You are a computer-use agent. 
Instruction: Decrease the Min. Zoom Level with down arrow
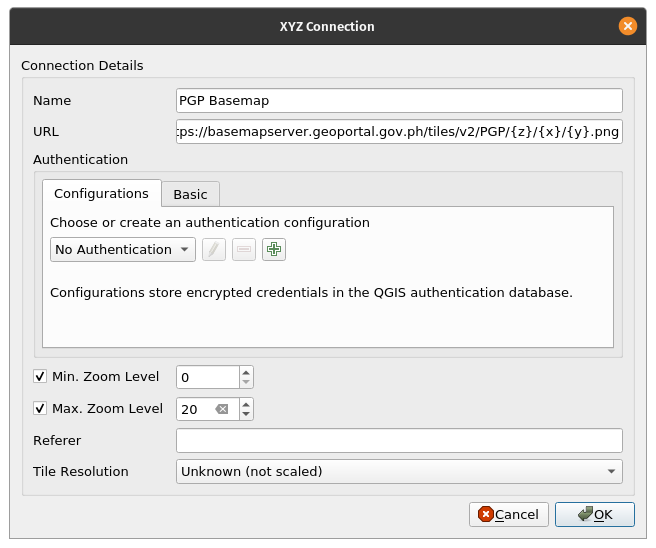(246, 382)
